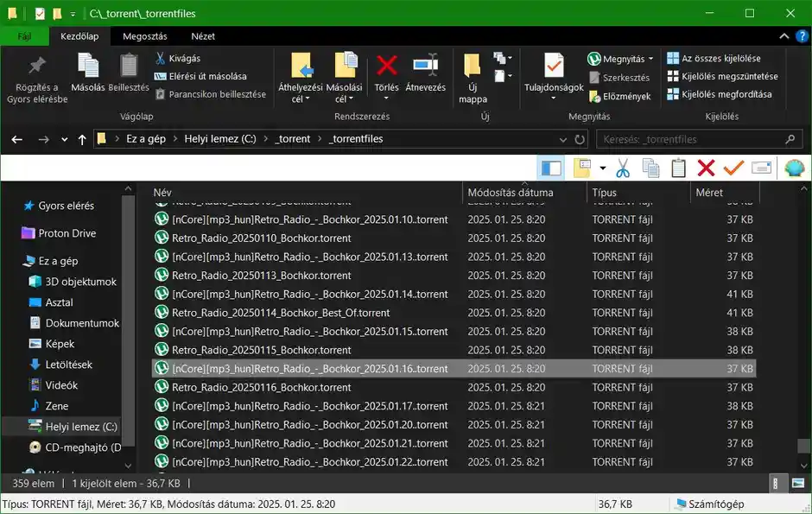Select the Bochkor_2025.01.22 torrent file

[x=309, y=462]
